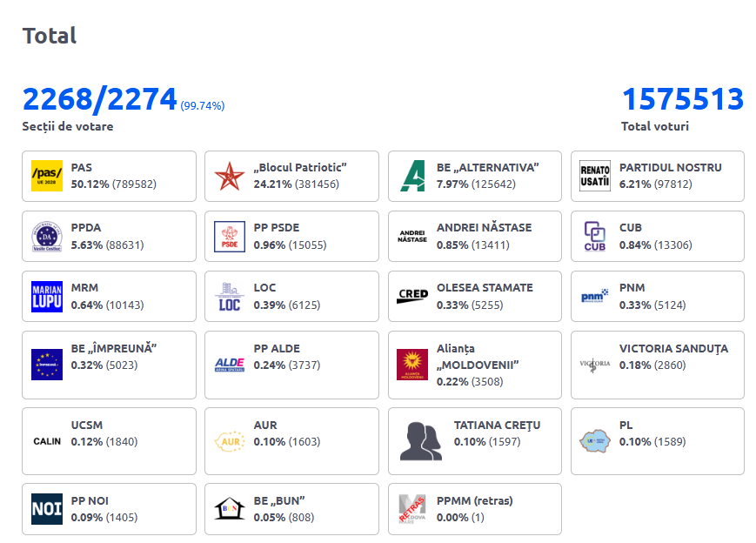The height and width of the screenshot is (543, 756).
Task: Click the Andrei Năstase logo
Action: tap(412, 237)
